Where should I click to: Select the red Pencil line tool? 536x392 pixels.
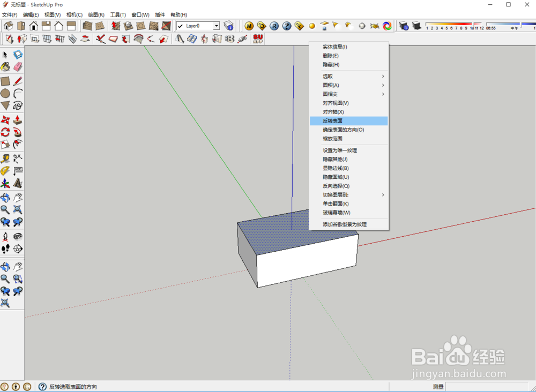pyautogui.click(x=18, y=81)
